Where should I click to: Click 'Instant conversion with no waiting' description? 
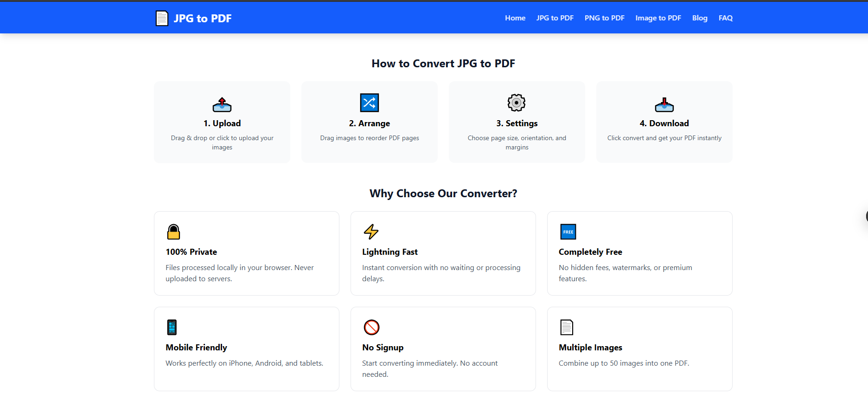coord(441,273)
